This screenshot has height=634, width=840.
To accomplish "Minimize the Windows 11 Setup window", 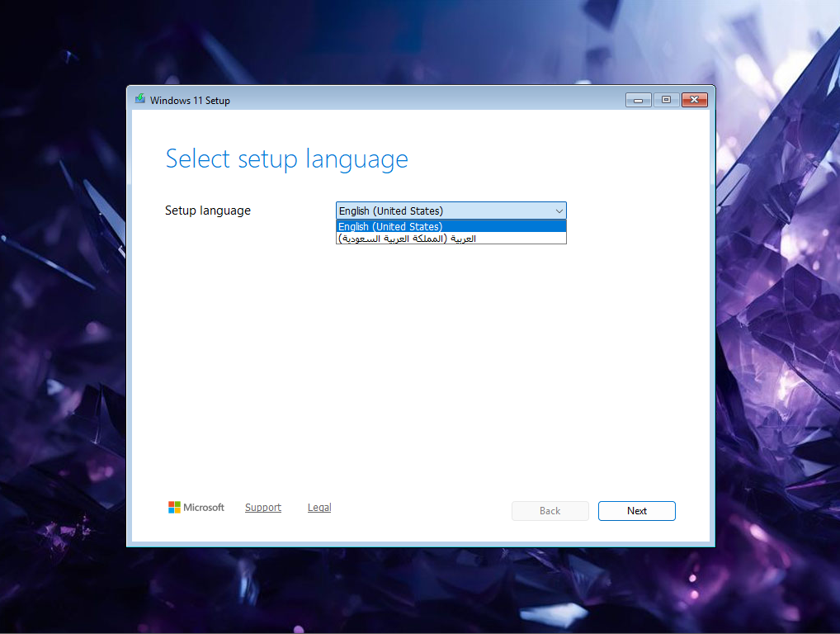I will (x=638, y=100).
